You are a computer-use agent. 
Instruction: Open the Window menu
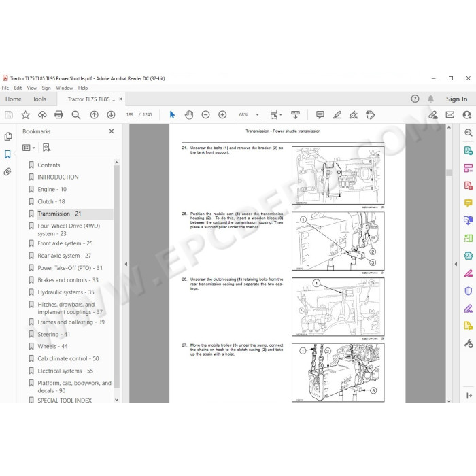point(65,88)
